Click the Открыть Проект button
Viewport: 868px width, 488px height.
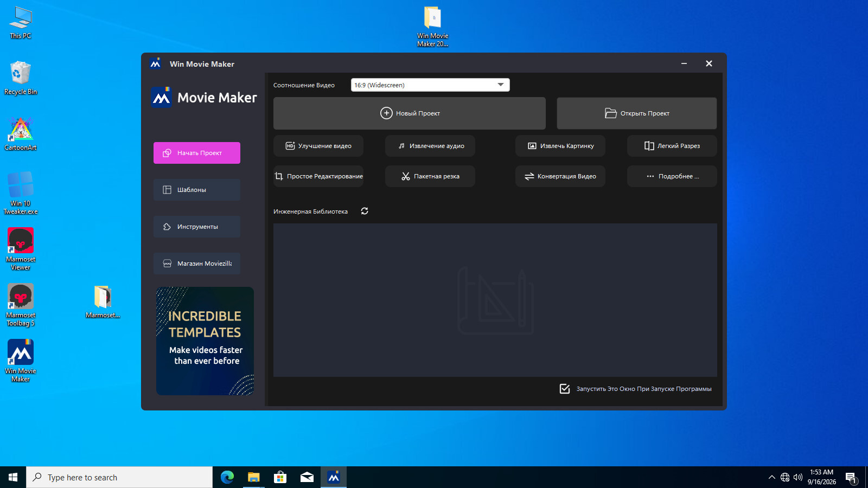click(x=637, y=113)
